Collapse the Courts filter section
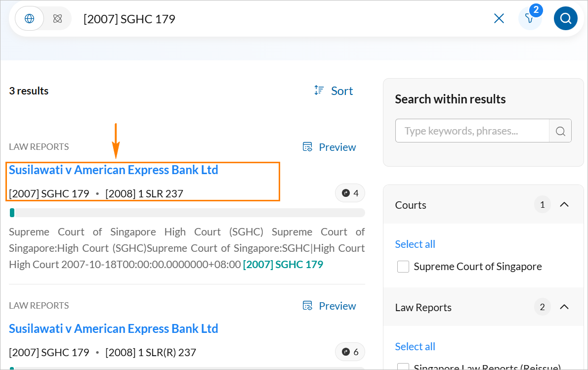The width and height of the screenshot is (588, 370). [x=564, y=205]
